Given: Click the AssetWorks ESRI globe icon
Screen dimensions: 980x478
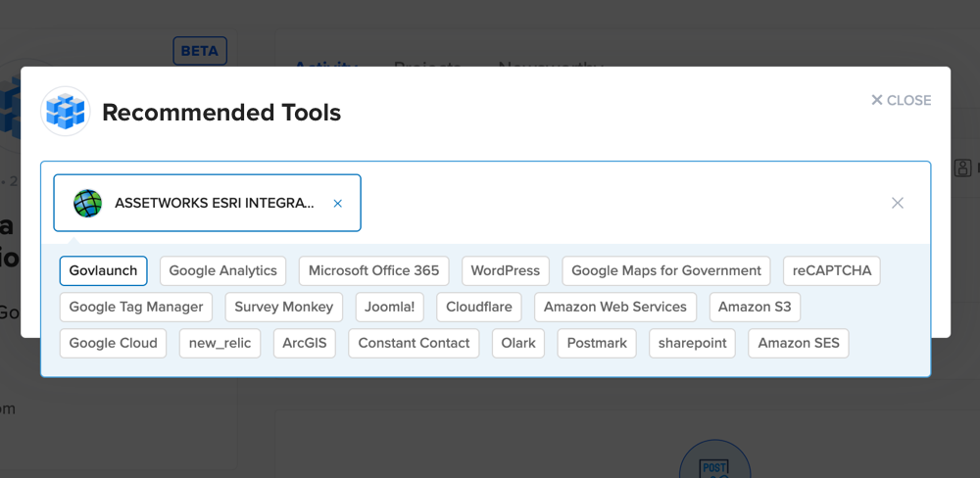Looking at the screenshot, I should point(88,203).
